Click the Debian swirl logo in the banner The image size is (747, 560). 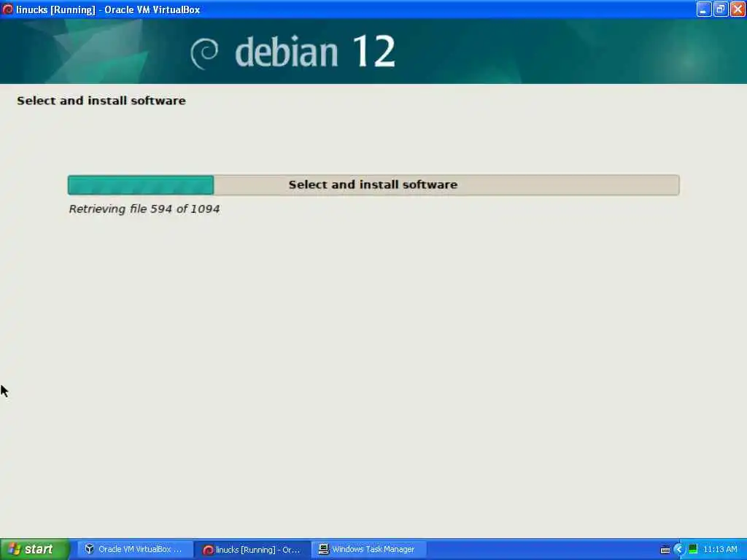[204, 53]
